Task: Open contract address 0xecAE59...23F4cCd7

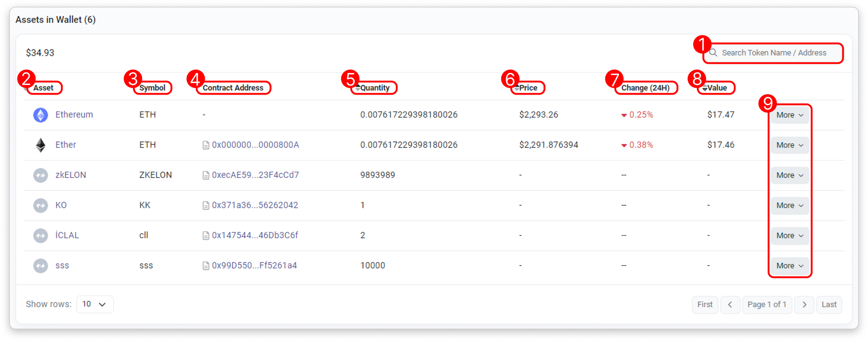Action: click(x=255, y=175)
